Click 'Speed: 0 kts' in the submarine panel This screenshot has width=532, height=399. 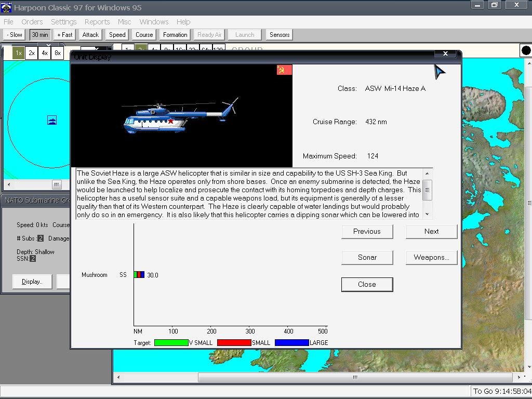click(x=32, y=225)
